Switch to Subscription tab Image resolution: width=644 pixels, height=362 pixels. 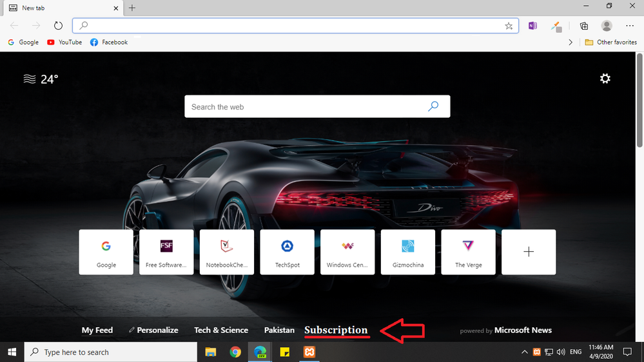coord(336,330)
